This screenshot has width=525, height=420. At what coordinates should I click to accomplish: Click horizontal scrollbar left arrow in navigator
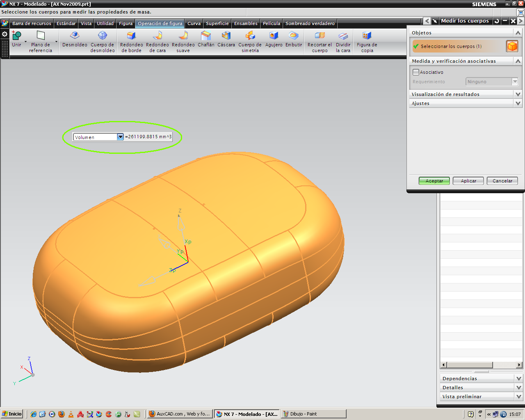pyautogui.click(x=443, y=365)
